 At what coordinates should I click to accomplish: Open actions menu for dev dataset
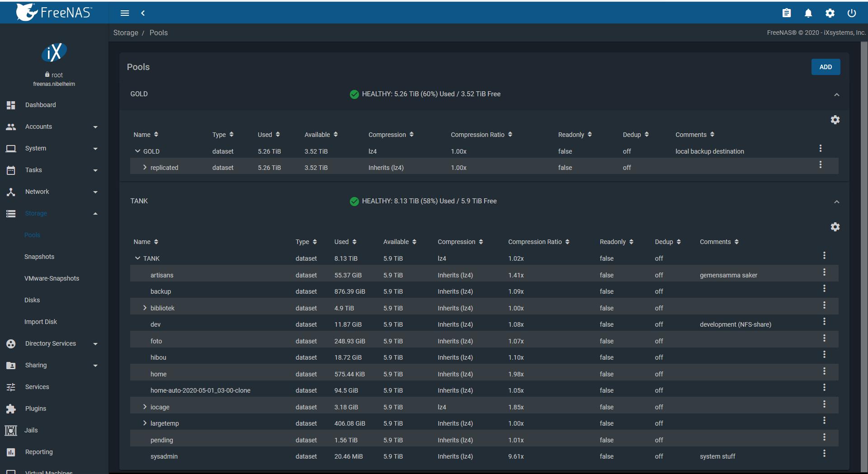click(x=824, y=321)
